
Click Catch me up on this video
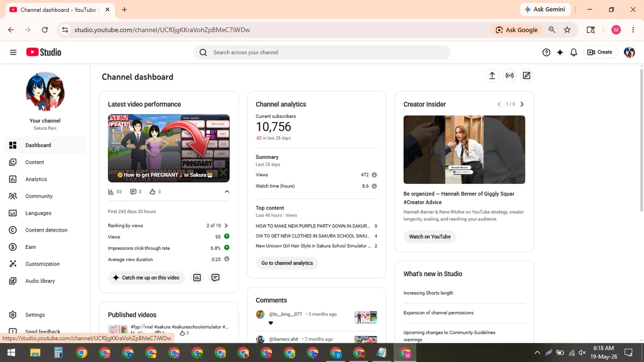146,278
